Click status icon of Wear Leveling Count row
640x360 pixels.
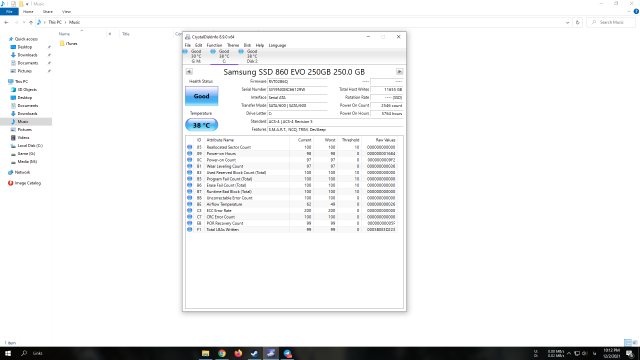tap(189, 166)
